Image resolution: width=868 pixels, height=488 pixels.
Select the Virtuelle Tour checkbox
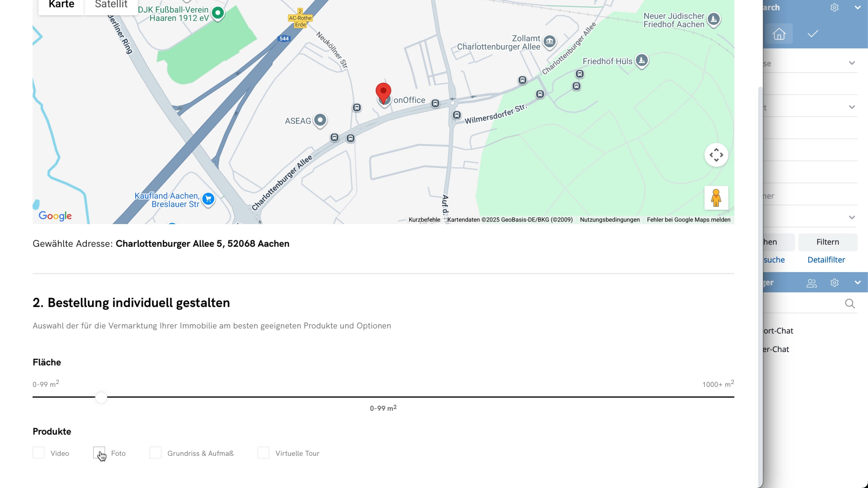pyautogui.click(x=264, y=453)
